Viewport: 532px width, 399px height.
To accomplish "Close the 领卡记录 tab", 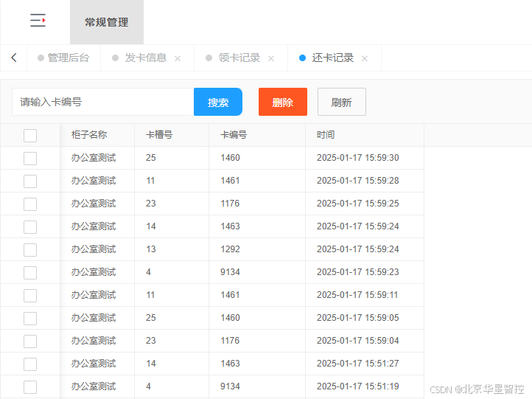I will [270, 58].
